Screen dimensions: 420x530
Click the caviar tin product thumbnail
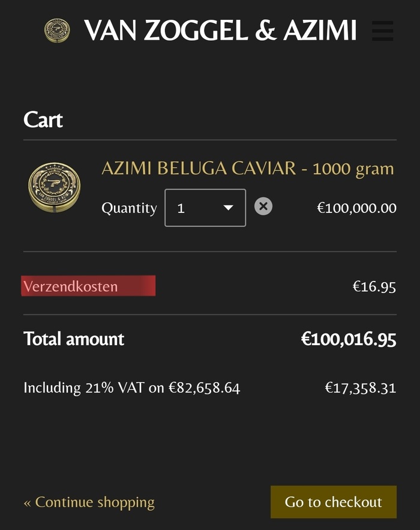point(55,187)
